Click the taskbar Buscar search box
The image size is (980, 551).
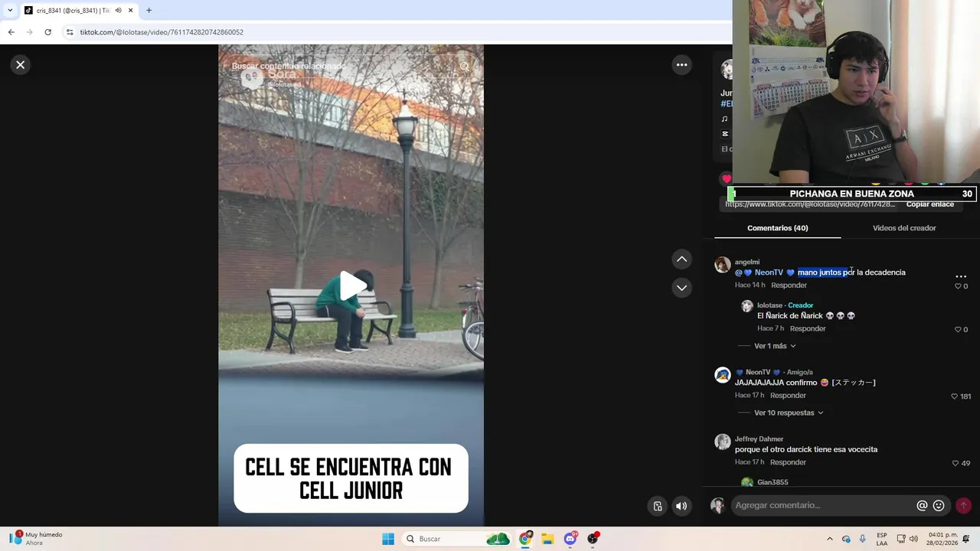coord(455,539)
